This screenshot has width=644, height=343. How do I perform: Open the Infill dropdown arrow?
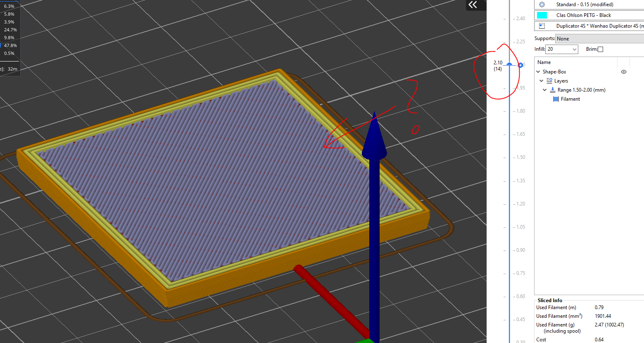tap(574, 49)
